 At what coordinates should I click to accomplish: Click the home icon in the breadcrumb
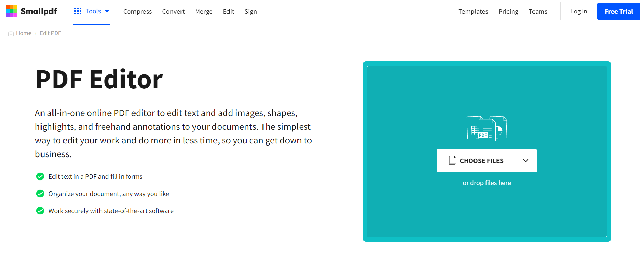[x=11, y=33]
